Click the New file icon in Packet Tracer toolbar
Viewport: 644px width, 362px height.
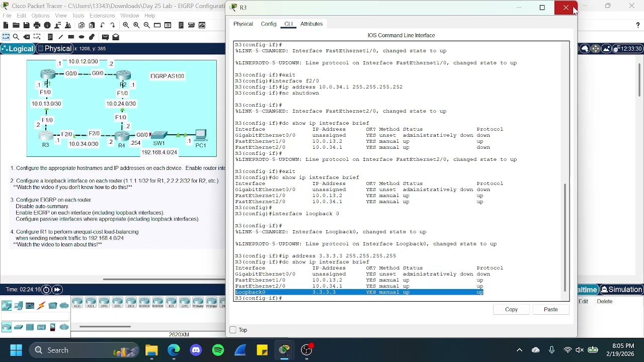6,25
